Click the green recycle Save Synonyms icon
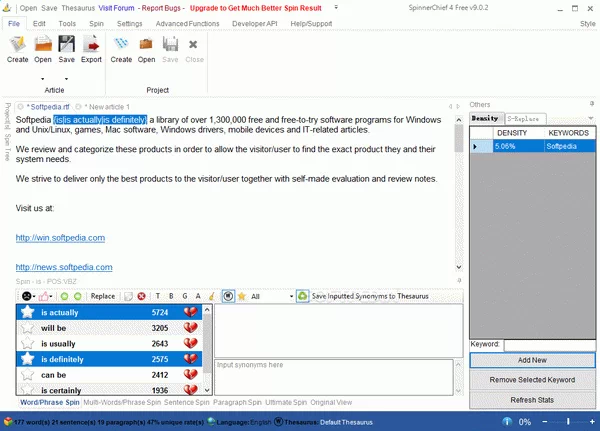 [x=302, y=296]
